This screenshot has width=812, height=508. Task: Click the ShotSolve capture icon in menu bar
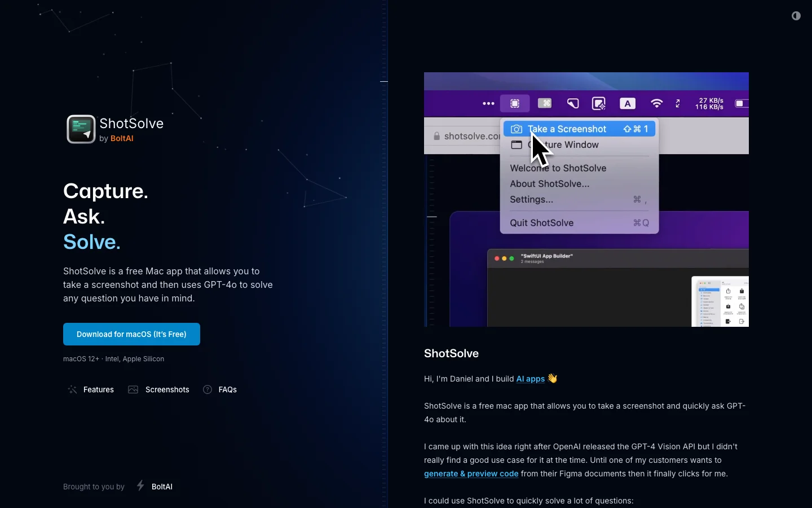pyautogui.click(x=516, y=104)
